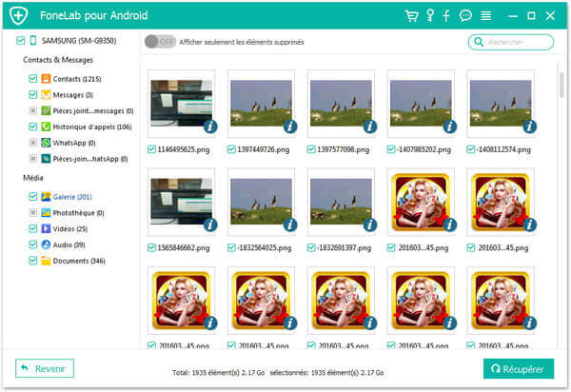Screen dimensions: 571x392
Task: Uncheck the Contacts (1215) checkbox
Action: click(32, 80)
